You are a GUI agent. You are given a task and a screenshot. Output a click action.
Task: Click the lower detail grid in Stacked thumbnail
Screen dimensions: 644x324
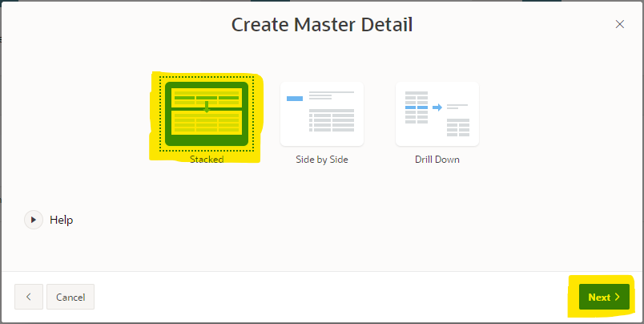[x=206, y=123]
